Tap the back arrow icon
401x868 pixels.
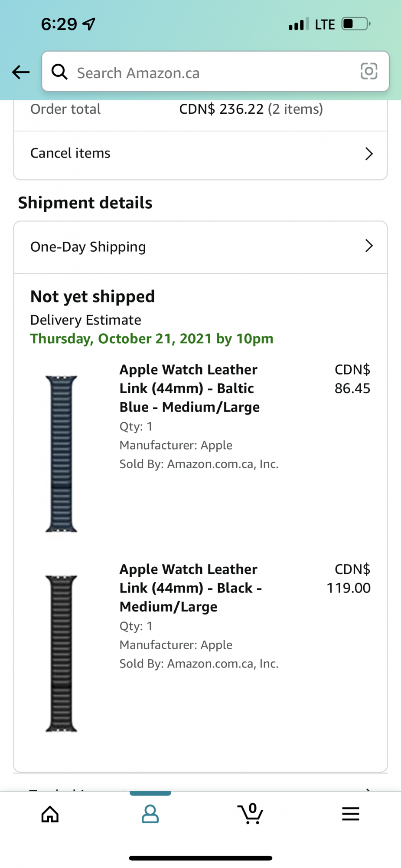[x=21, y=72]
